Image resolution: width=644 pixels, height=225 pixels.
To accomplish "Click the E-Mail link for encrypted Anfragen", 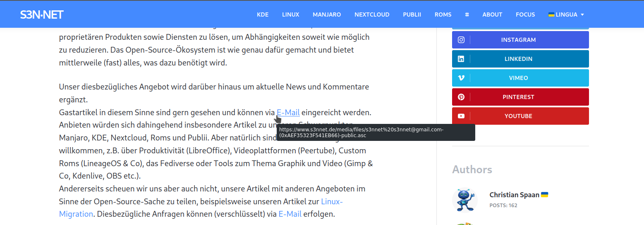I will click(290, 214).
